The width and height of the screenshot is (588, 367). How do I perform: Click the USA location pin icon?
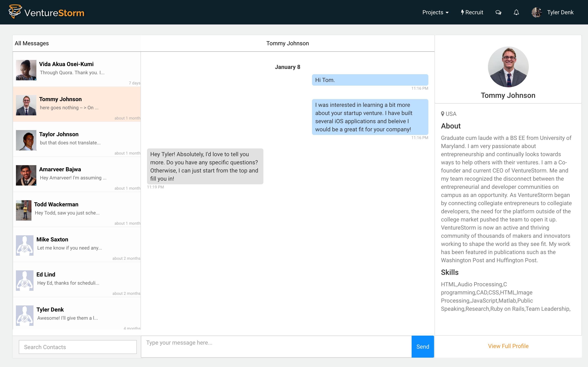click(443, 114)
